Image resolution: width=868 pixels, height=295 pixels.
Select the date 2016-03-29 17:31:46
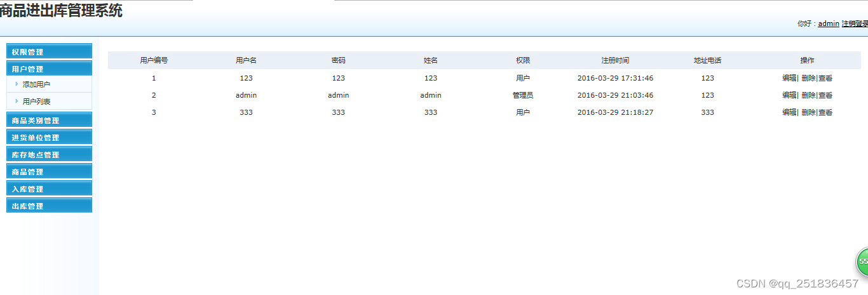click(615, 78)
